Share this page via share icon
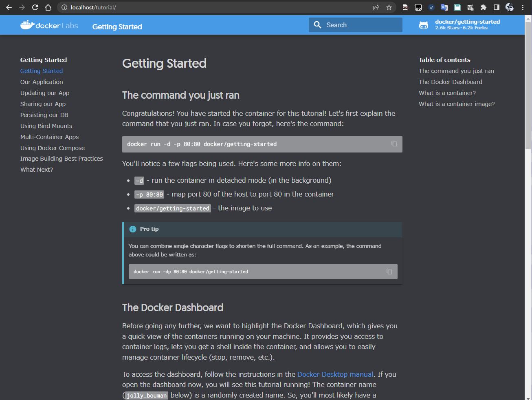The image size is (532, 400). click(376, 7)
